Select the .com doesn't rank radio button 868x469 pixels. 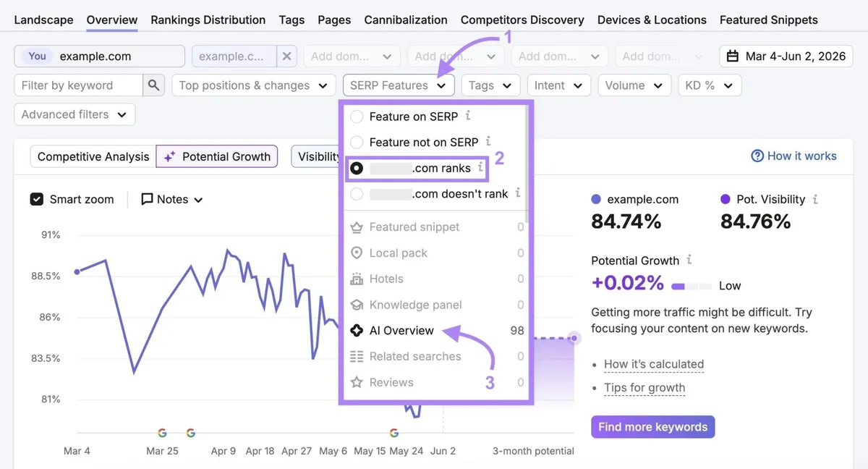pos(357,194)
